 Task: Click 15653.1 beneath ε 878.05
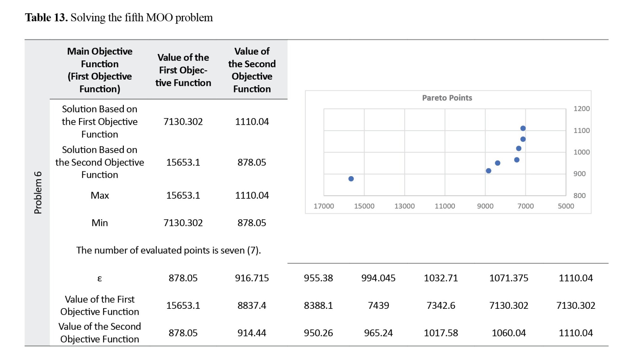(183, 305)
